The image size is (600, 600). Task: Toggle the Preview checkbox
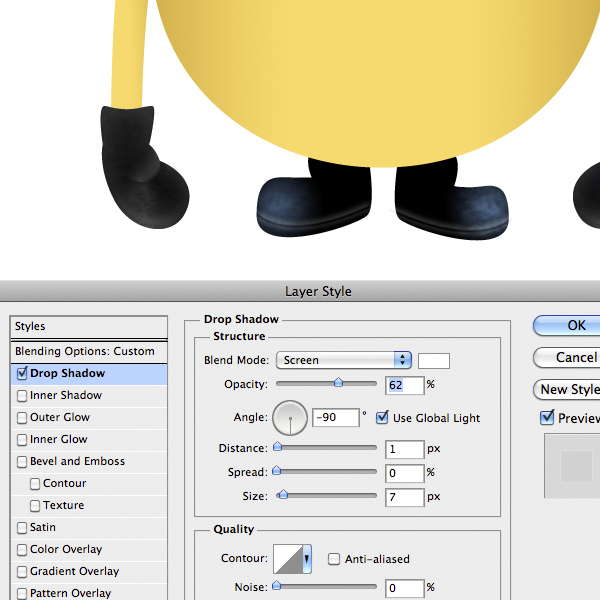[547, 418]
